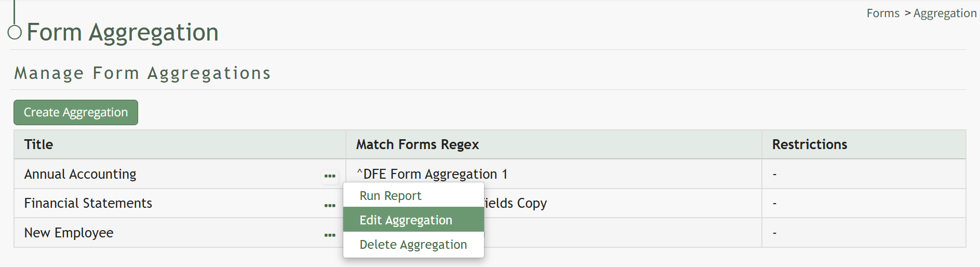Choose Run Report from the context menu
Viewport: 980px width, 267px height.
pos(391,196)
